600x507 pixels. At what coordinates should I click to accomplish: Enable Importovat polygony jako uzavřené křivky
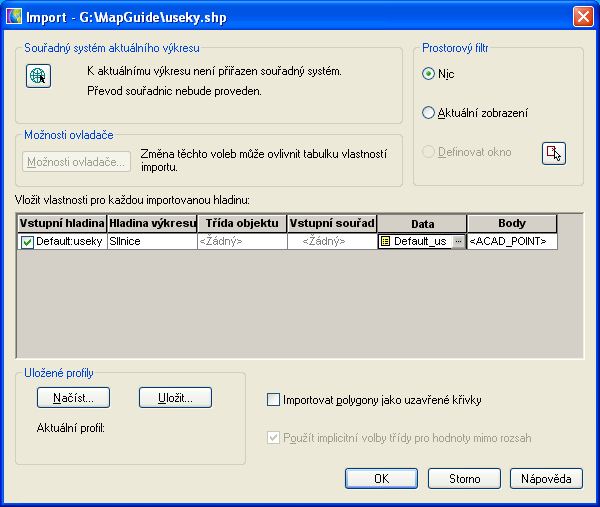(x=274, y=400)
